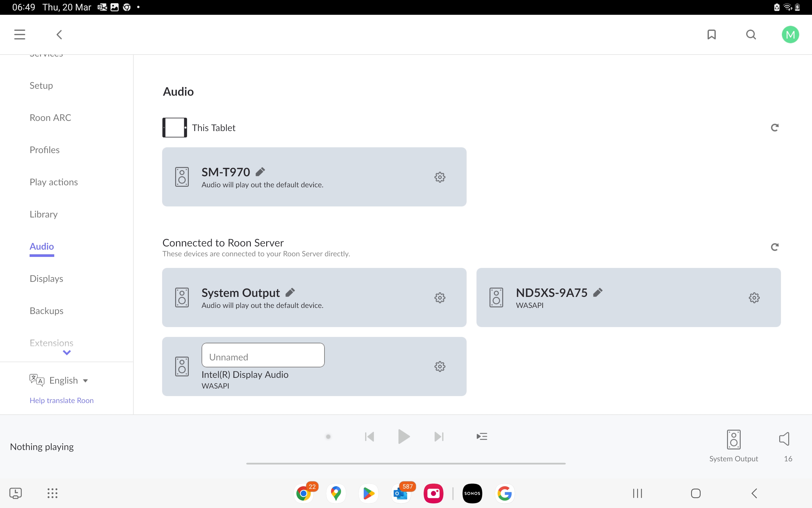Follow the Help translate Roon link
The height and width of the screenshot is (508, 812).
61,400
